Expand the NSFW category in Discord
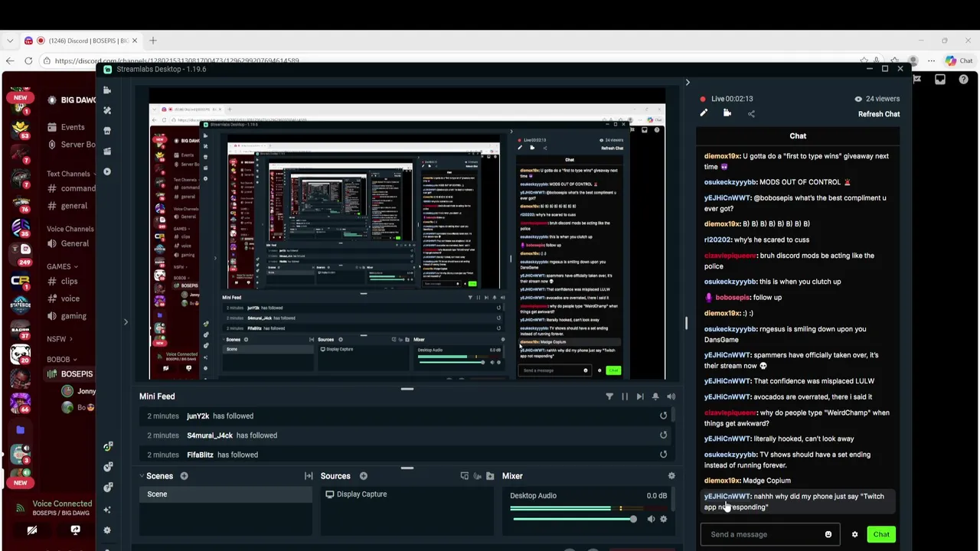 (59, 339)
